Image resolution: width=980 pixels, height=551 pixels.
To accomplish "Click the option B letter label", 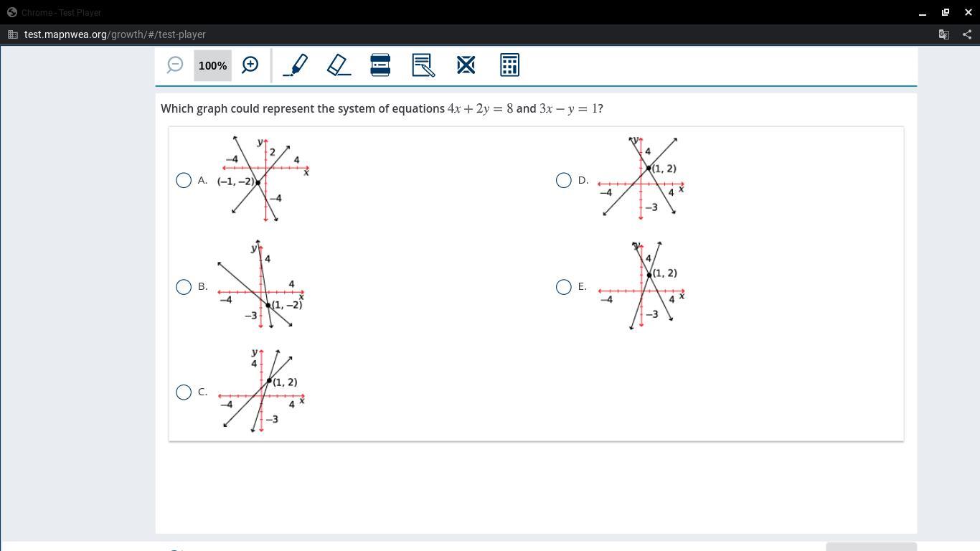I will [202, 286].
